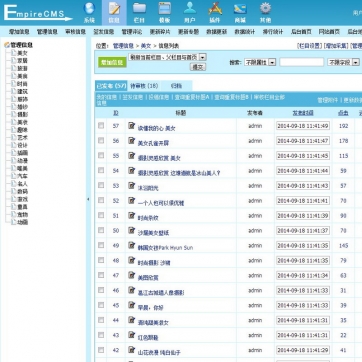Sort by the ID column header

[x=116, y=113]
